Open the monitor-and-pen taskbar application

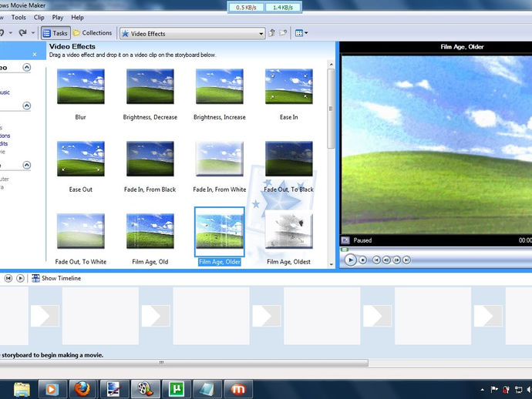113,389
